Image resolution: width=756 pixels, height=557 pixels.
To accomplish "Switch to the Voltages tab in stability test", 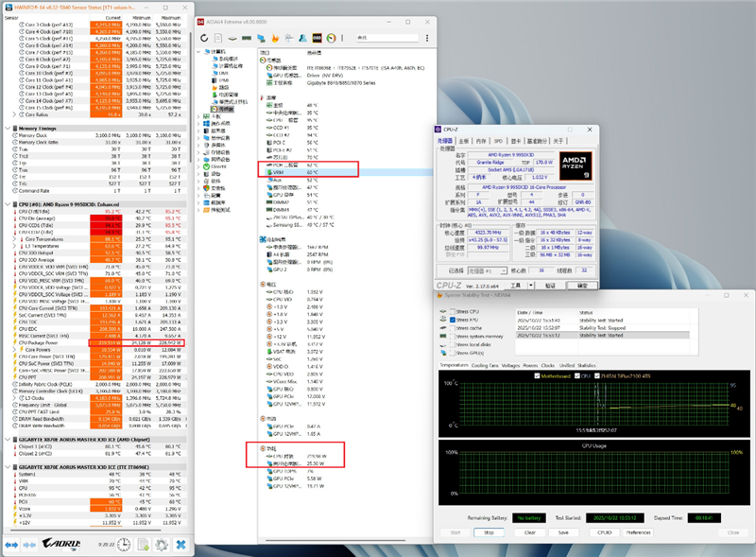I will pos(512,365).
